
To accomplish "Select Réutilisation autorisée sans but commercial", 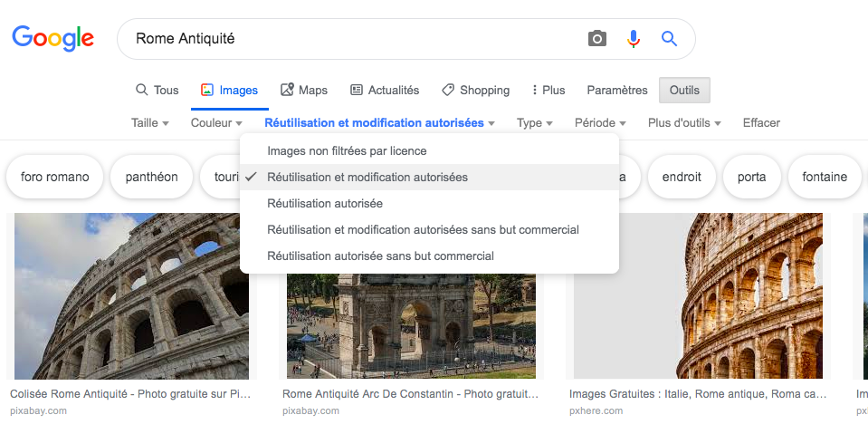I will (380, 256).
